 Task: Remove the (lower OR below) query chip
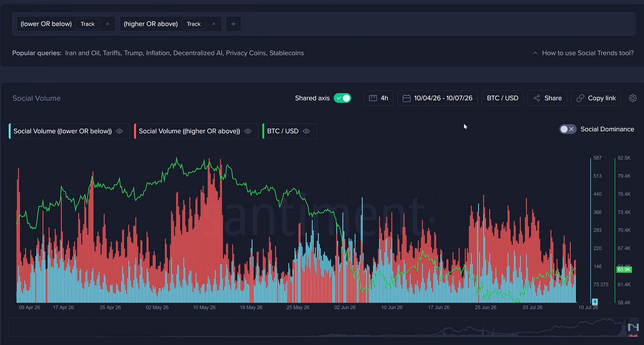[x=107, y=24]
